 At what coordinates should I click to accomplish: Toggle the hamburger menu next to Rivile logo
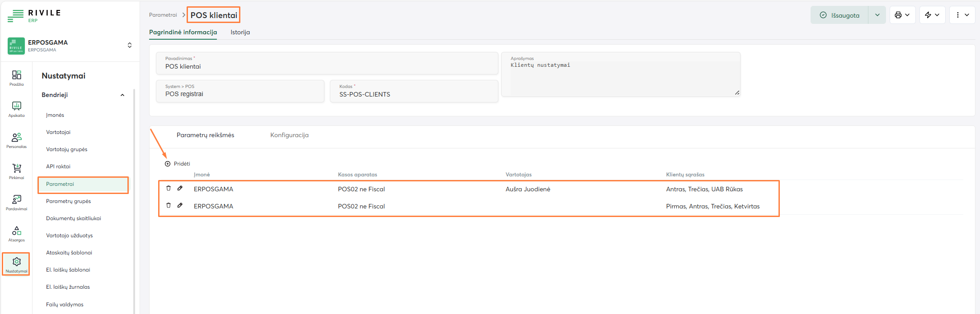tap(15, 16)
